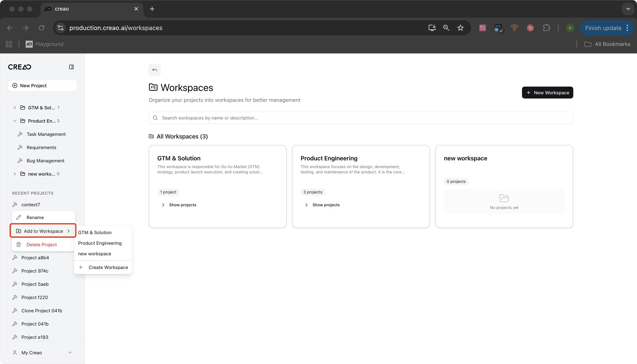Image resolution: width=637 pixels, height=364 pixels.
Task: Select Product Engineering in the submenu
Action: click(x=100, y=243)
